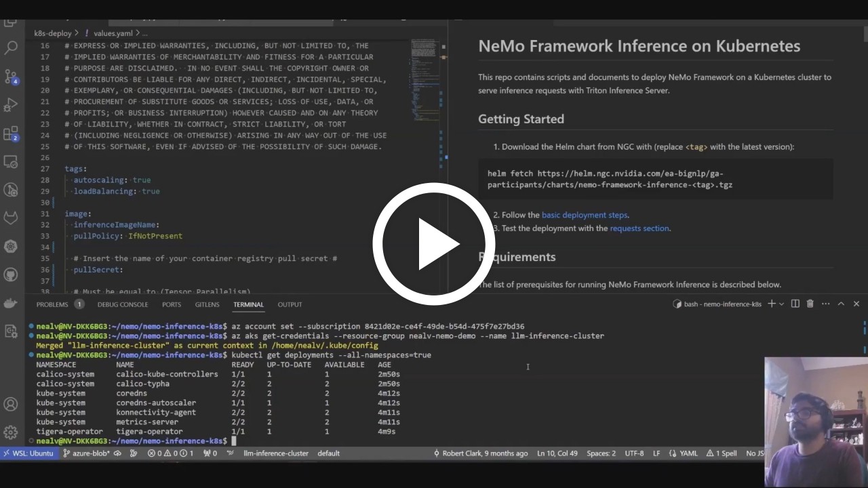Open the terminal more actions ellipsis menu
The image size is (868, 488).
[x=825, y=304]
